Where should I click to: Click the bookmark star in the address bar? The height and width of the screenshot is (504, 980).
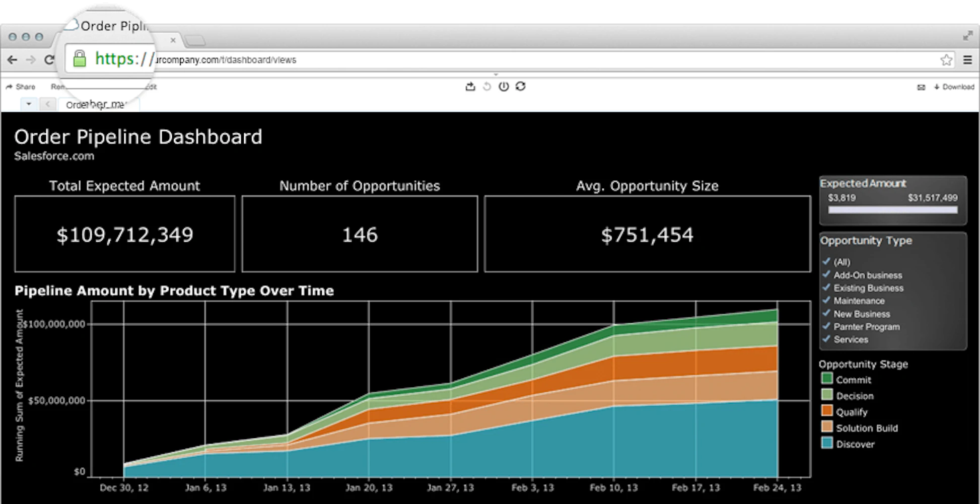[x=946, y=59]
